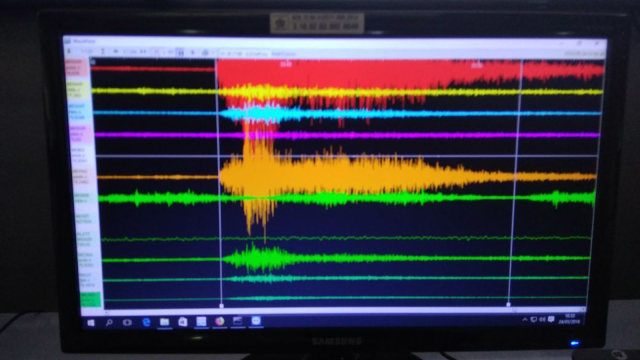Click the left time cursor handle at bottom
This screenshot has height=360, width=640.
pos(222,305)
